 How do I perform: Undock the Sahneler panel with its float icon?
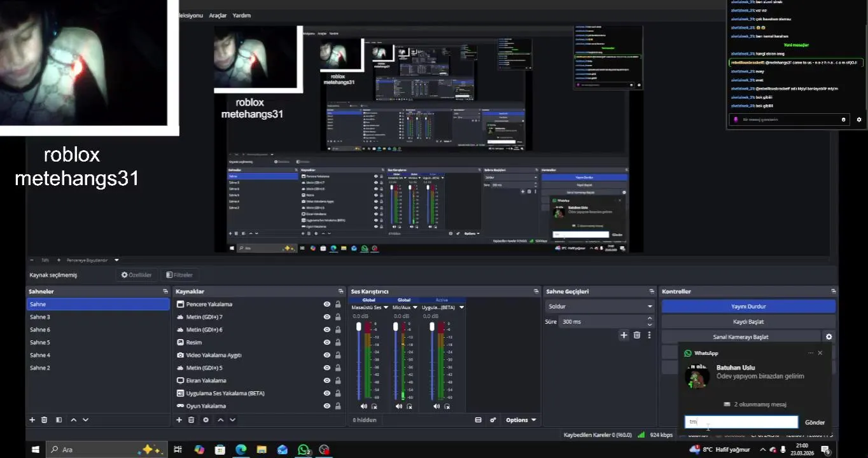coord(165,291)
